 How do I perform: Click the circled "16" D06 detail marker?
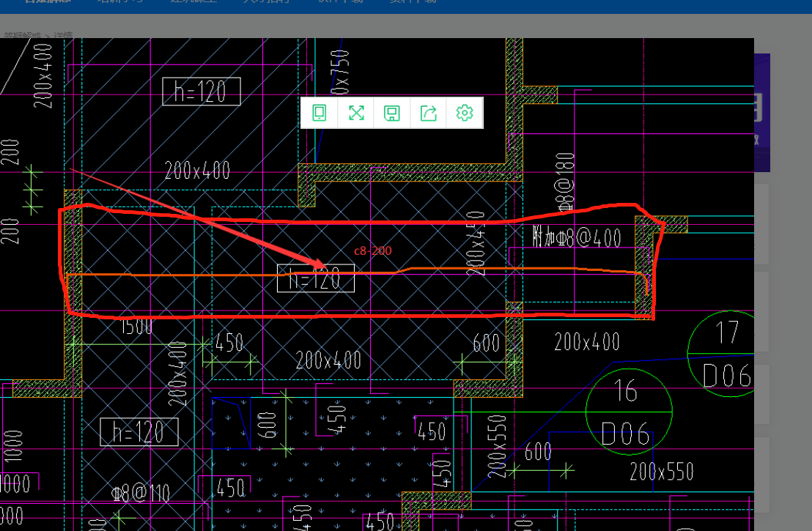pos(630,412)
